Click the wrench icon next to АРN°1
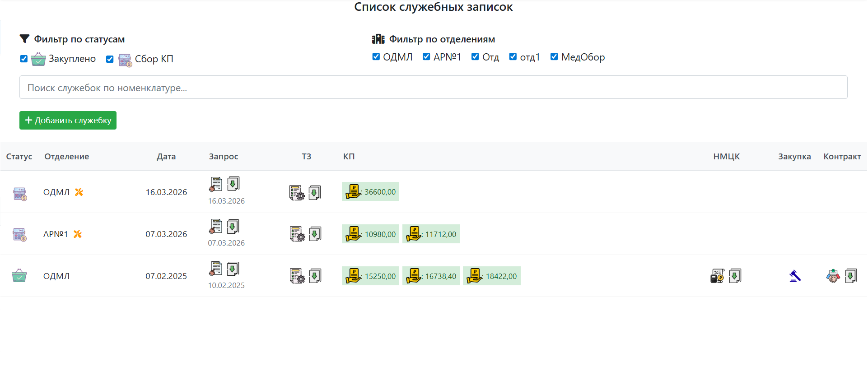Screen dimensions: 868x367 point(78,234)
